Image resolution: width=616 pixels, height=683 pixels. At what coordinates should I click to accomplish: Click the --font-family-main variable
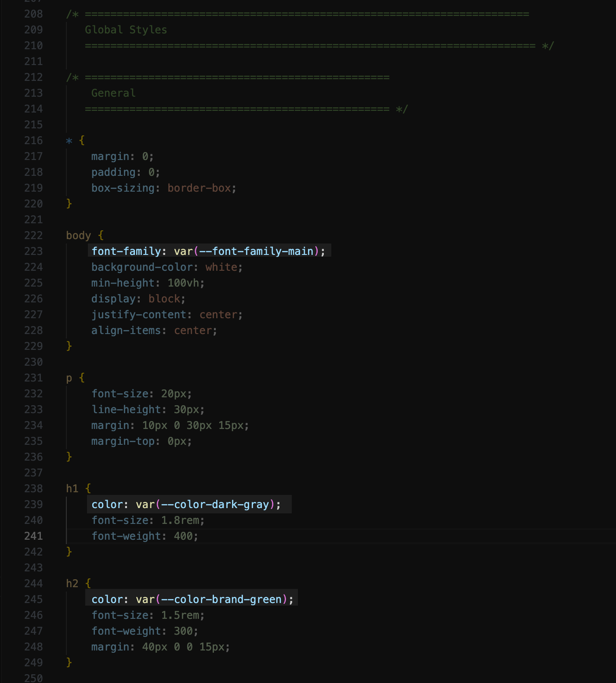[x=256, y=251]
